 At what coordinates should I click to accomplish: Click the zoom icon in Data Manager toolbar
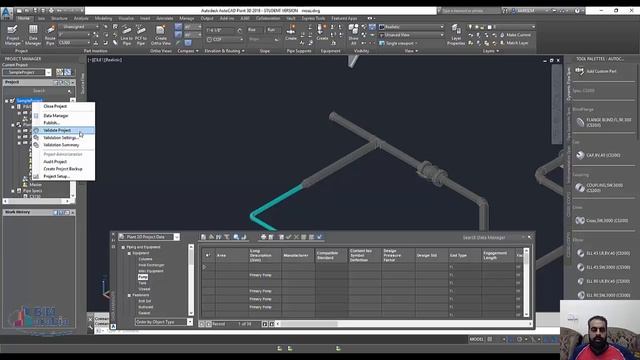point(236,237)
